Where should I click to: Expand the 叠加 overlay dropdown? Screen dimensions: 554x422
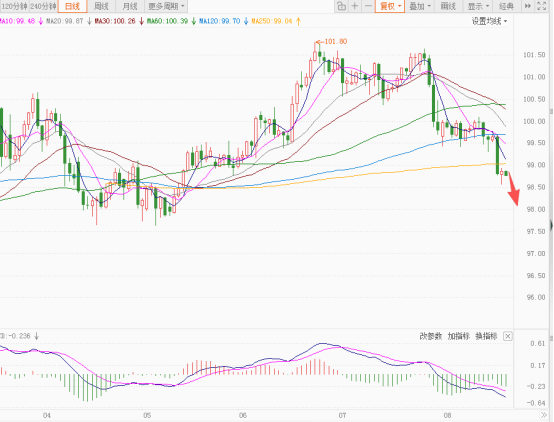(x=419, y=6)
